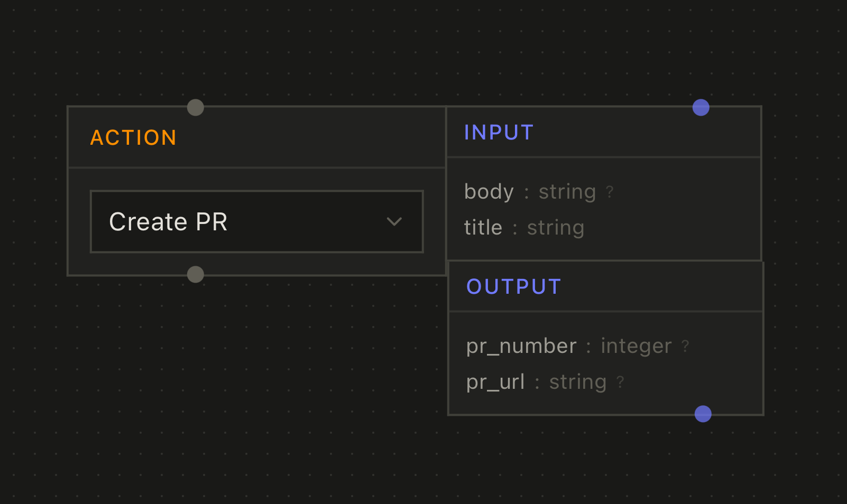Click the title input field name
Screen dimensions: 847x504
pyautogui.click(x=483, y=228)
